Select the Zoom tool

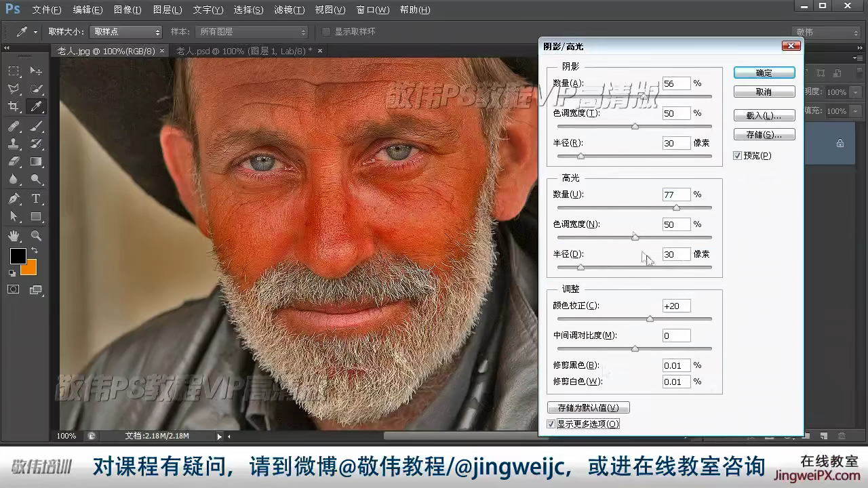37,236
